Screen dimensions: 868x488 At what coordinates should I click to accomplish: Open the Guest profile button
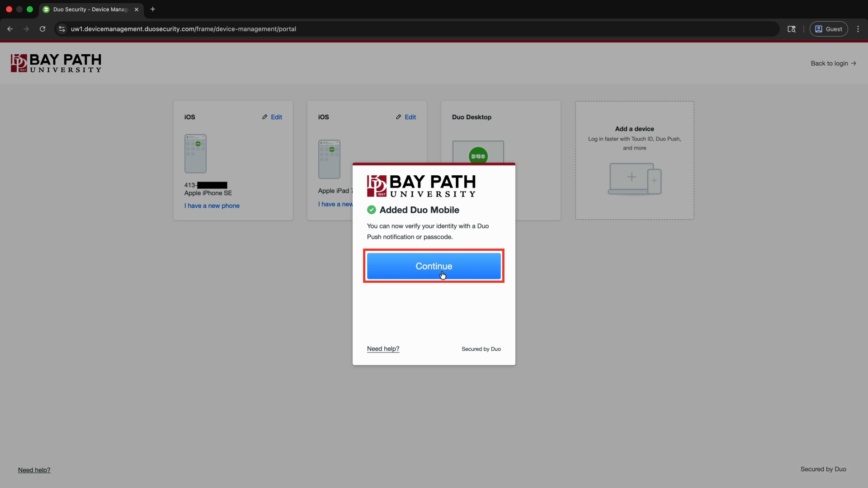pyautogui.click(x=829, y=29)
